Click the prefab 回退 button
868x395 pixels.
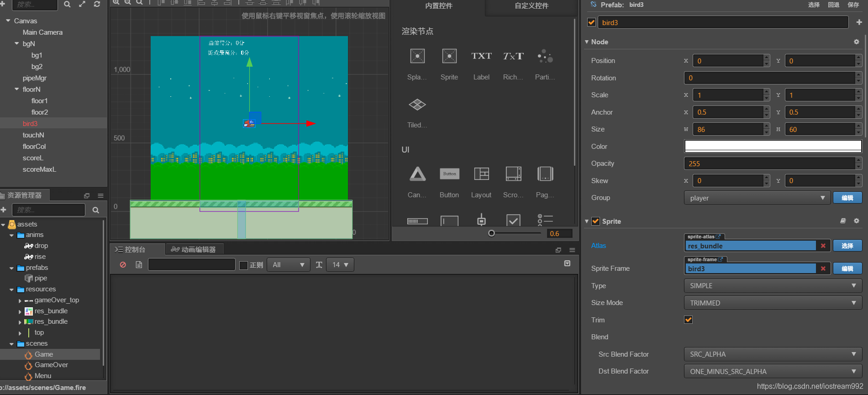coord(833,5)
